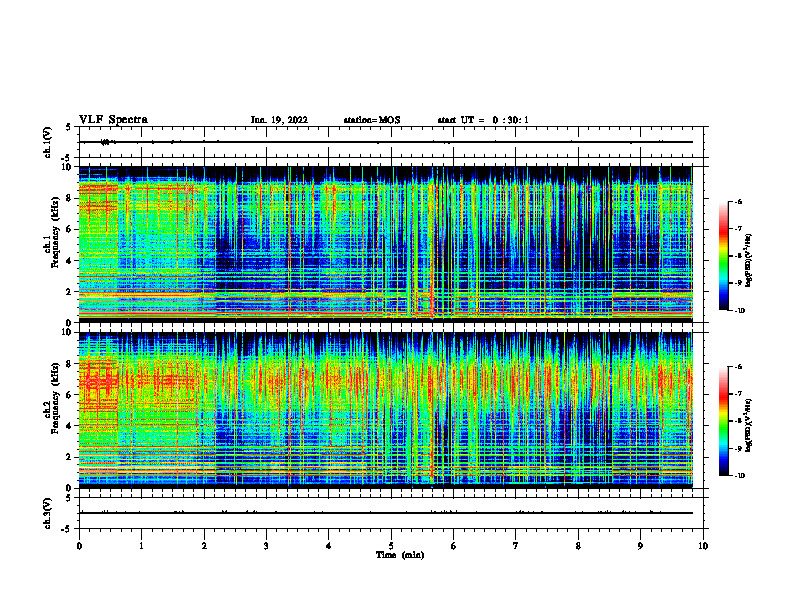
Task: Click the ch.2 'Frequency (kHz)' axis label
Action: click(x=55, y=397)
